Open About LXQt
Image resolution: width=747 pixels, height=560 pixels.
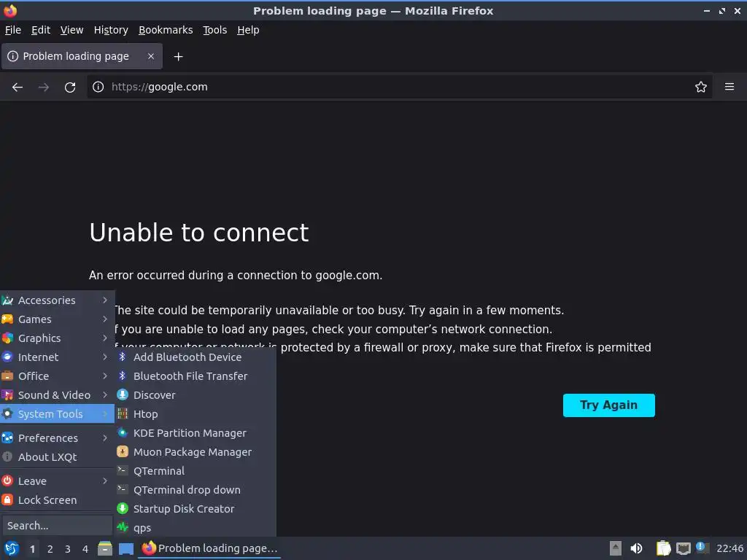tap(57, 457)
